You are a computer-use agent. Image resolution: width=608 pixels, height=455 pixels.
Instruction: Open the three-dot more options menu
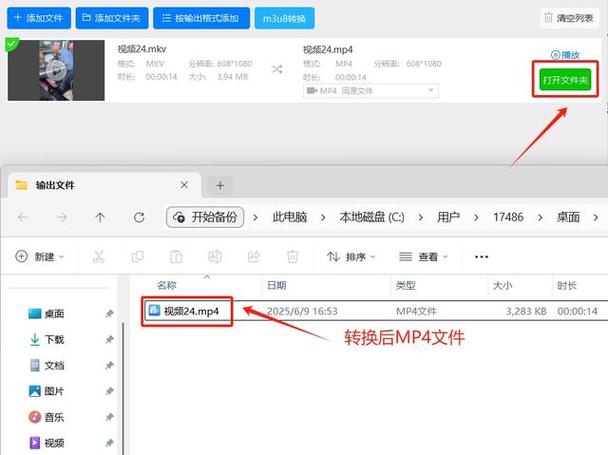click(x=481, y=256)
